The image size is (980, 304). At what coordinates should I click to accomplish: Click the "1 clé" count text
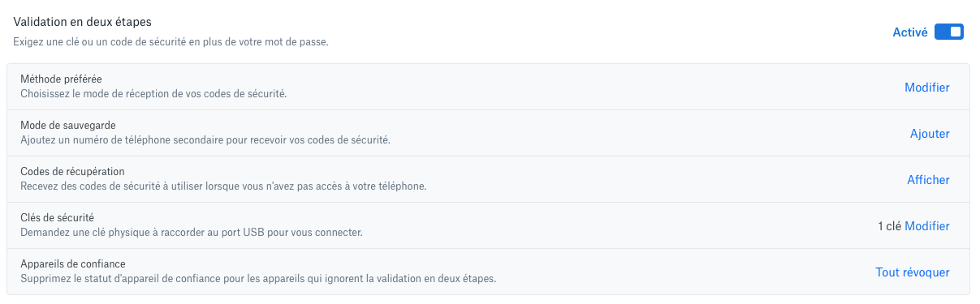point(890,226)
